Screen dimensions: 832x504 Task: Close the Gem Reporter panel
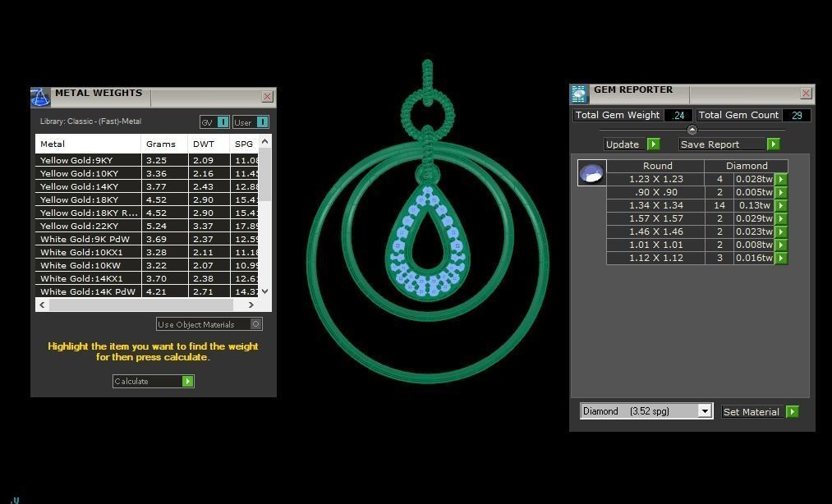tap(806, 94)
